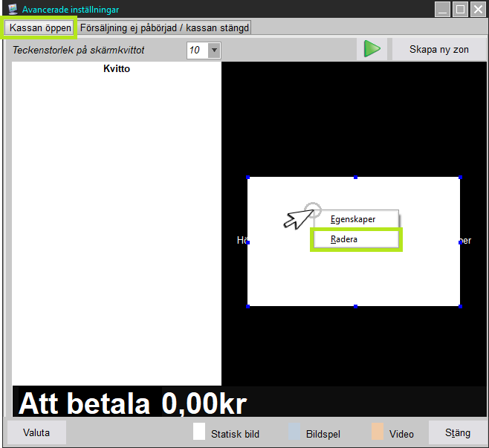Screen dimensions: 489x448
Task: Click the white Statisk bild color swatch
Action: pos(198,432)
